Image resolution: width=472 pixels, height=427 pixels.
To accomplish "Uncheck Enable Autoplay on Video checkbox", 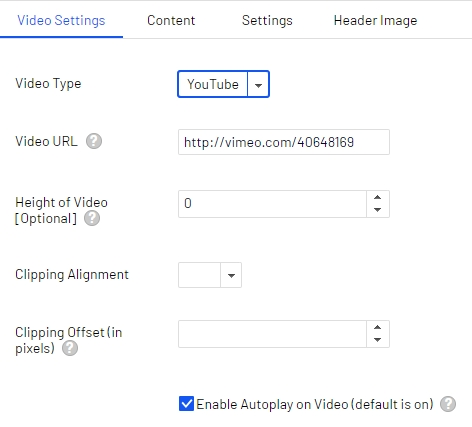I will tap(186, 404).
